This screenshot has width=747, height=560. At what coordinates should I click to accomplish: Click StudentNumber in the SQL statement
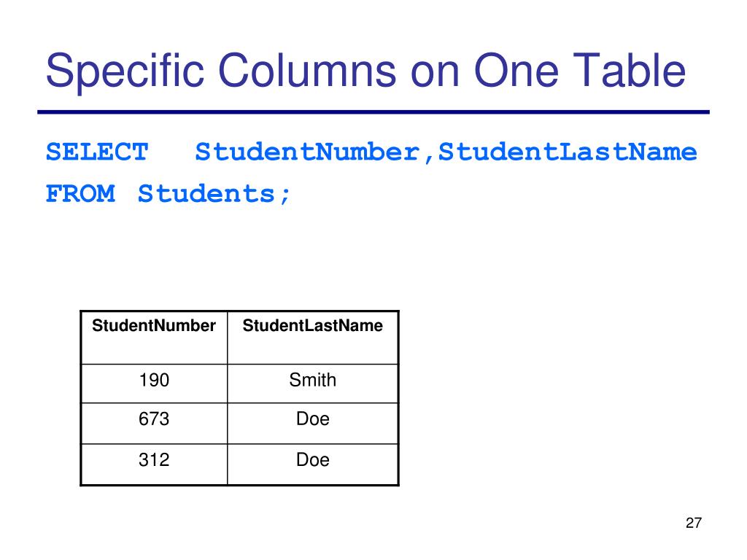[307, 152]
